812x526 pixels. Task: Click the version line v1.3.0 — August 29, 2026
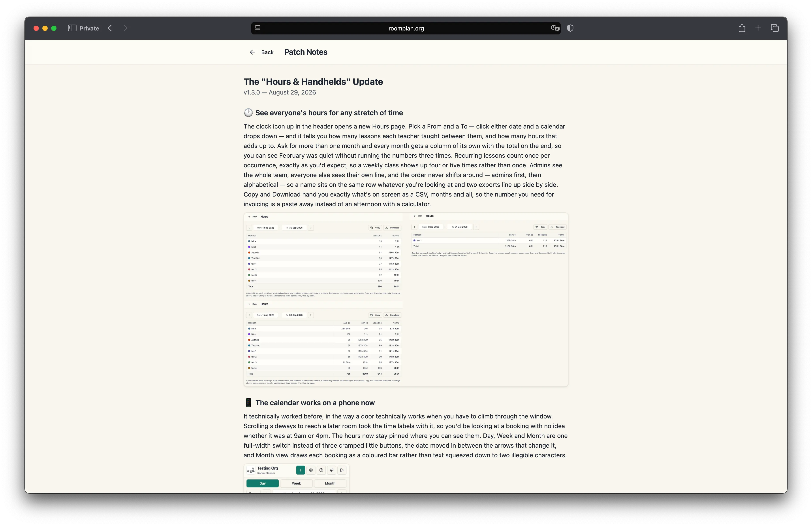[280, 93]
